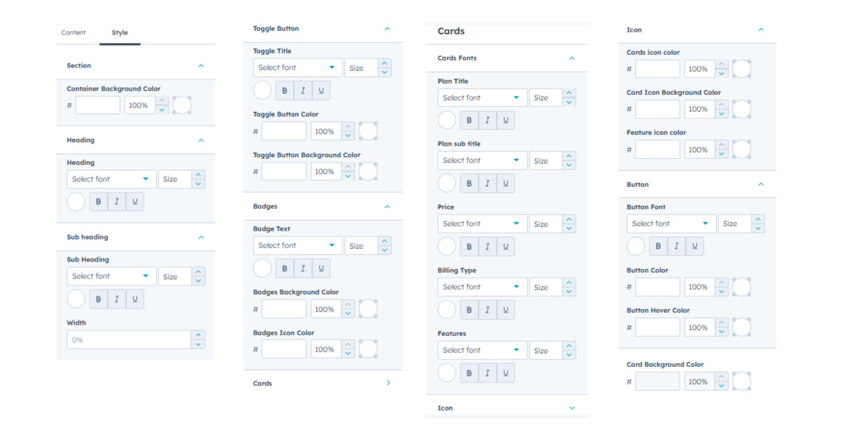The width and height of the screenshot is (868, 440).
Task: Toggle italic for Features
Action: click(488, 373)
